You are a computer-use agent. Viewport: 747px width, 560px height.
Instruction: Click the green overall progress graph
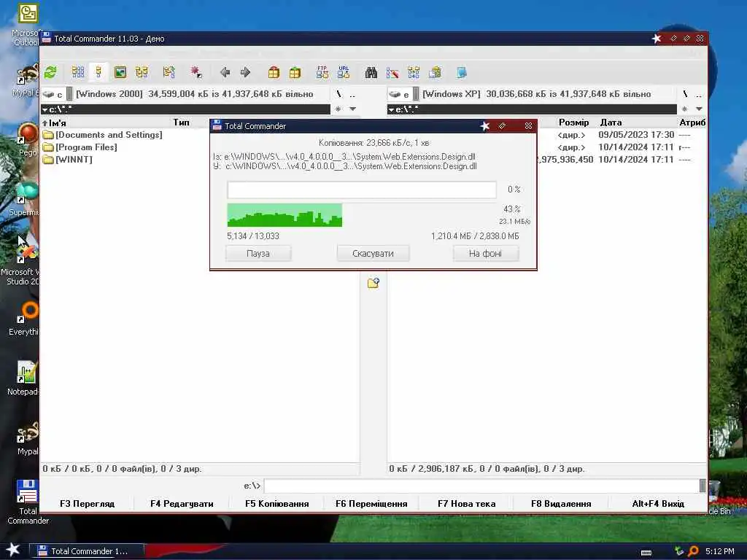coord(285,215)
